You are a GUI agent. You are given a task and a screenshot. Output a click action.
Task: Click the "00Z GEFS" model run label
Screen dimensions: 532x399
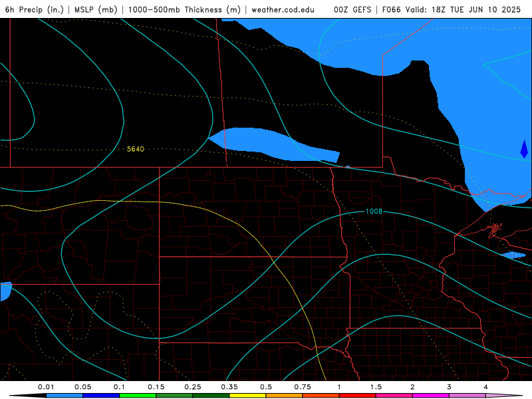tap(352, 9)
